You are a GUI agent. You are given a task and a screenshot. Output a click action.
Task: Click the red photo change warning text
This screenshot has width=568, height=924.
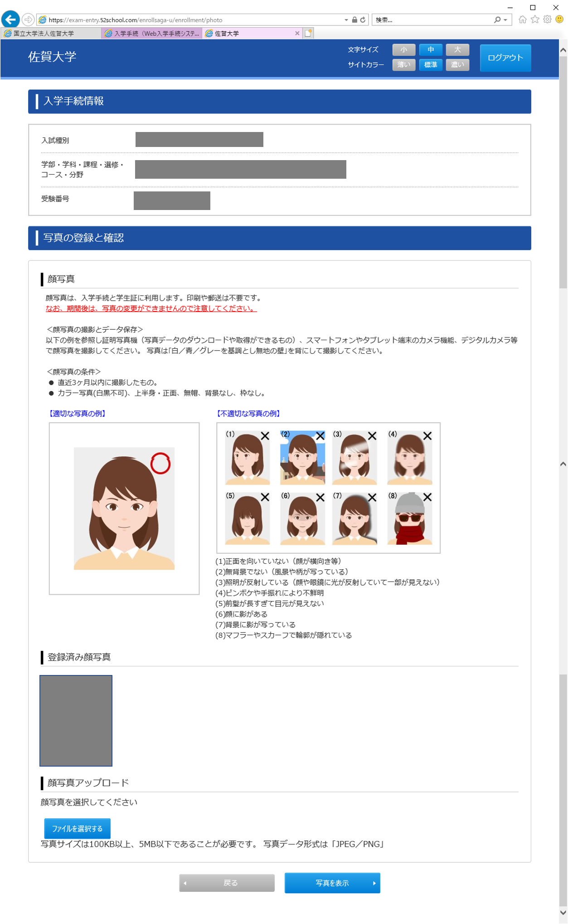[x=151, y=308]
